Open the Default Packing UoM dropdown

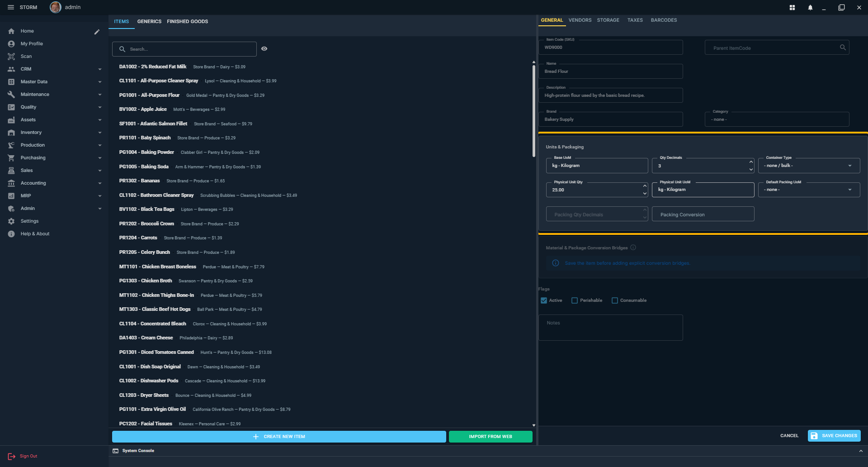pyautogui.click(x=809, y=190)
